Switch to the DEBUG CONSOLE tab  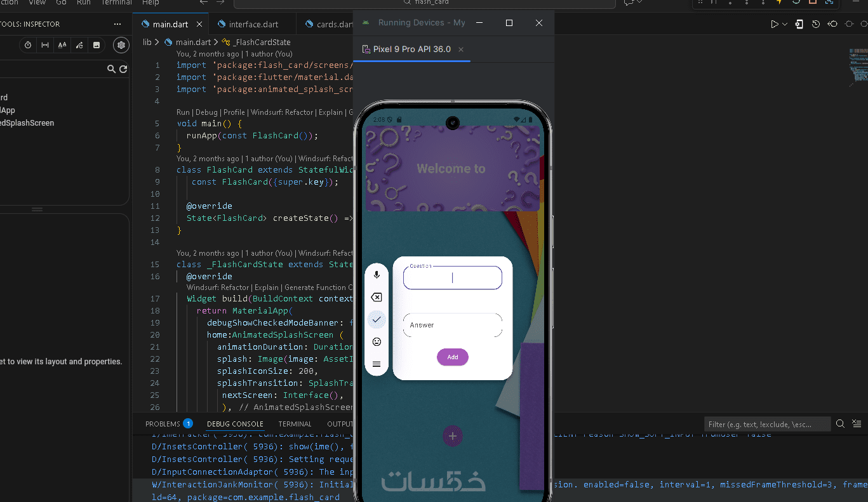235,424
